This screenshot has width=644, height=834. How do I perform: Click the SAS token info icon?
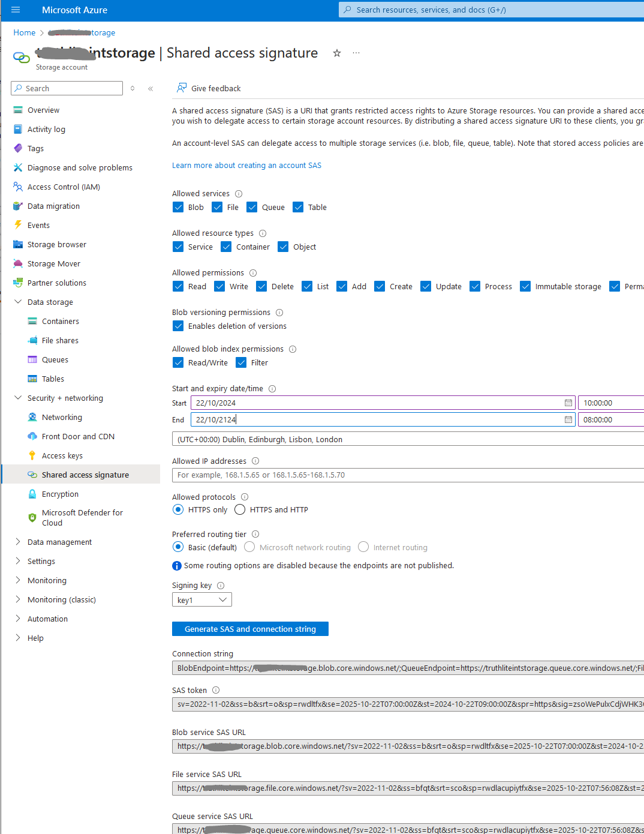[x=216, y=691]
